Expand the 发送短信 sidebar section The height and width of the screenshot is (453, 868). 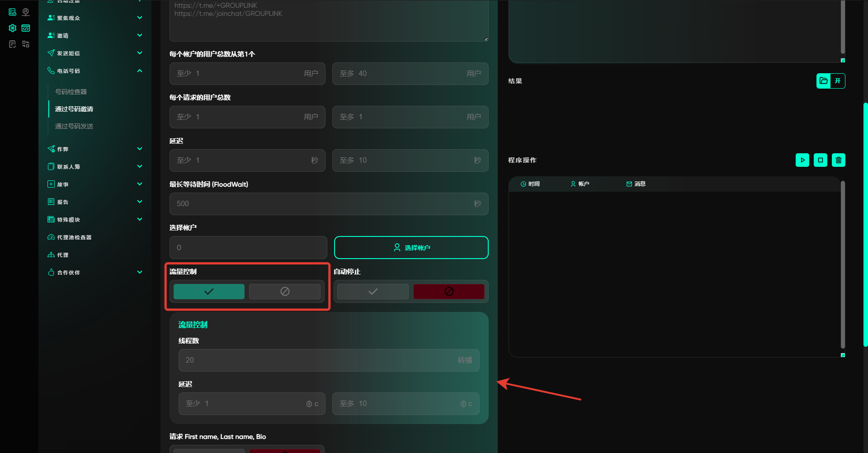(140, 53)
